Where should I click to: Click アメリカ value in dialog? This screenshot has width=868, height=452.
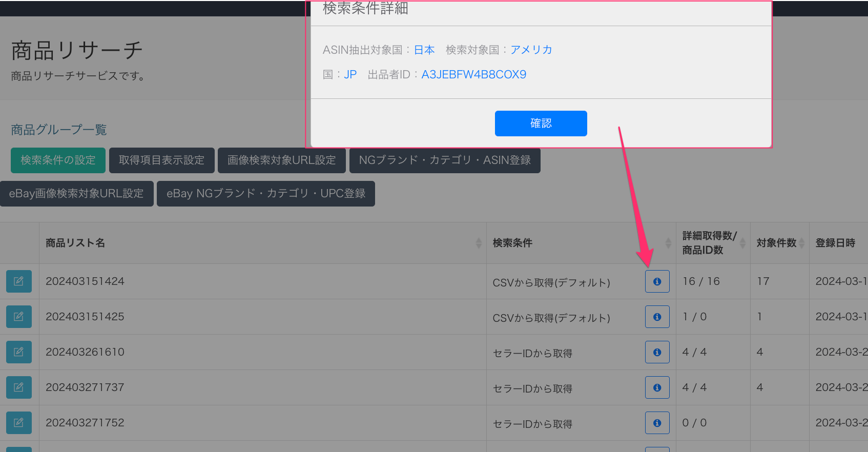tap(531, 50)
